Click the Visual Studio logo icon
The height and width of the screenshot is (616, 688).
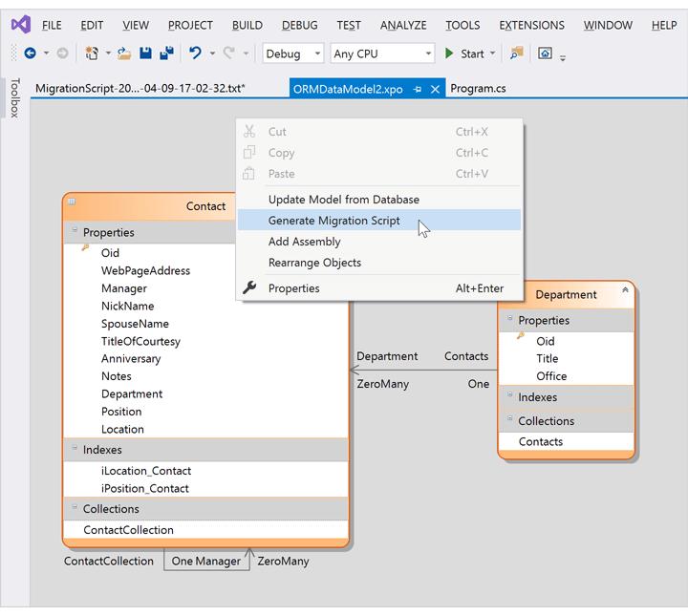click(x=21, y=25)
